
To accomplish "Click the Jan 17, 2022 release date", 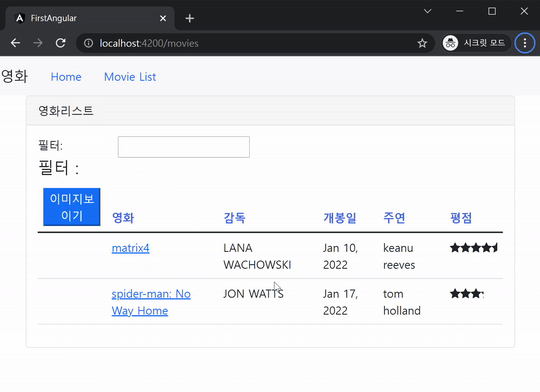I will [341, 302].
